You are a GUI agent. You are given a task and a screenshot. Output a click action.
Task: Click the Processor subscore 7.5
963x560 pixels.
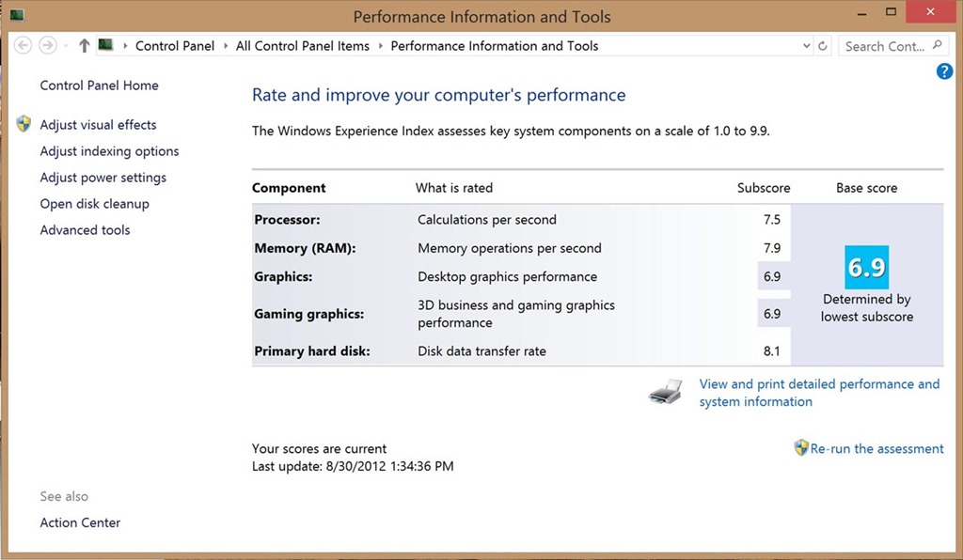[x=772, y=220]
